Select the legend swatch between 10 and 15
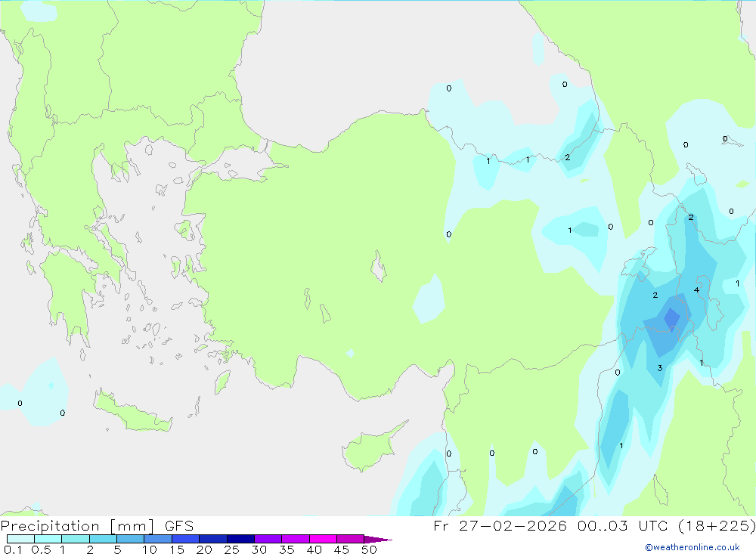This screenshot has height=554, width=756. point(158,539)
